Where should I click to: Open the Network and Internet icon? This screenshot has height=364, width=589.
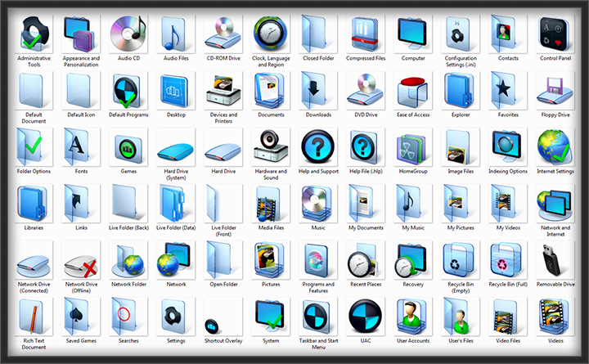(x=555, y=205)
